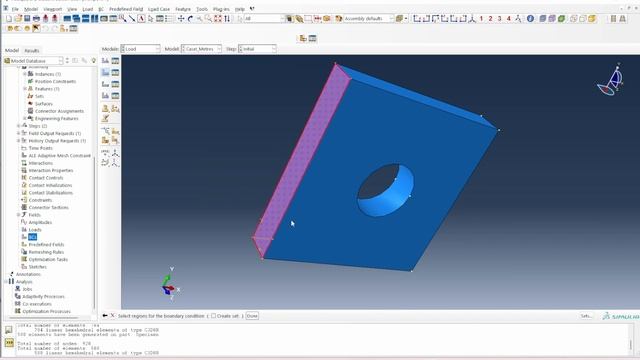Click the Create Predefined Field icon
This screenshot has width=640, height=360.
(105, 84)
